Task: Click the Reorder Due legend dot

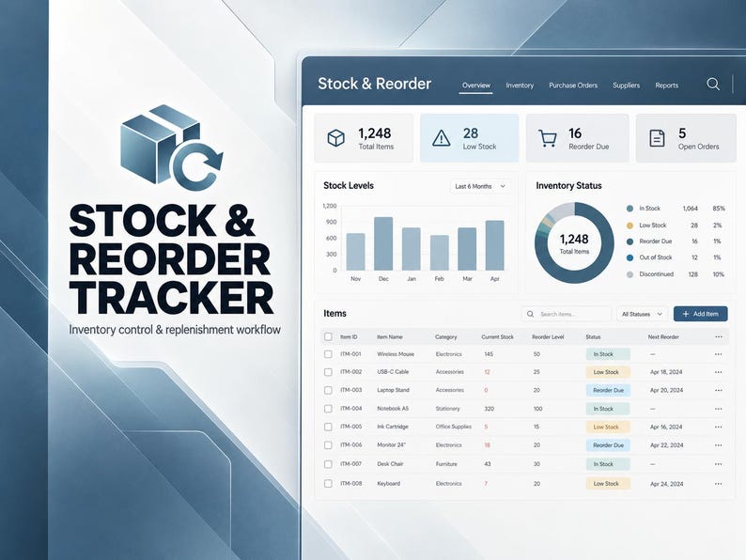Action: point(629,241)
